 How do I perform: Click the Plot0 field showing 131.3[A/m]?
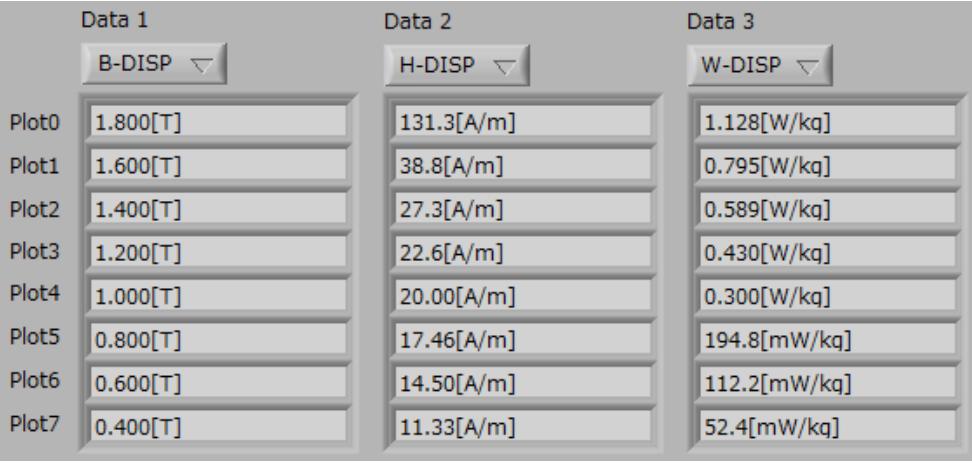[522, 122]
